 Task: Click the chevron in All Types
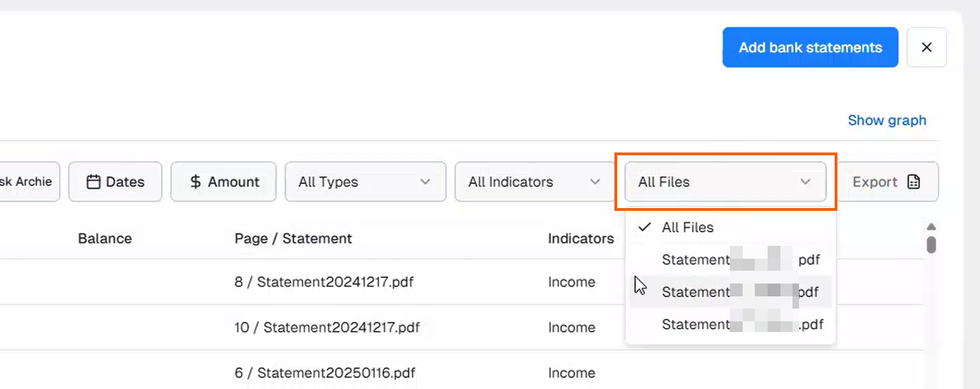pyautogui.click(x=425, y=182)
